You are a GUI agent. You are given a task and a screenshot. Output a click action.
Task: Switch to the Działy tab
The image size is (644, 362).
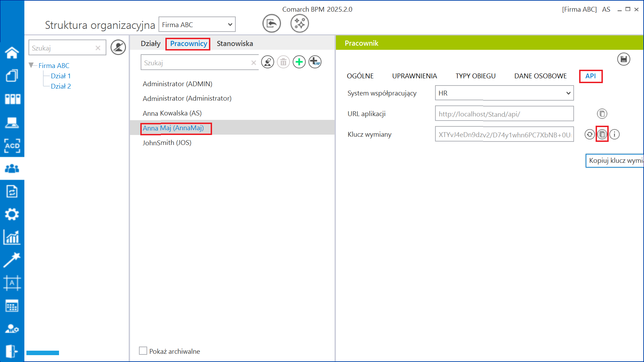point(151,44)
